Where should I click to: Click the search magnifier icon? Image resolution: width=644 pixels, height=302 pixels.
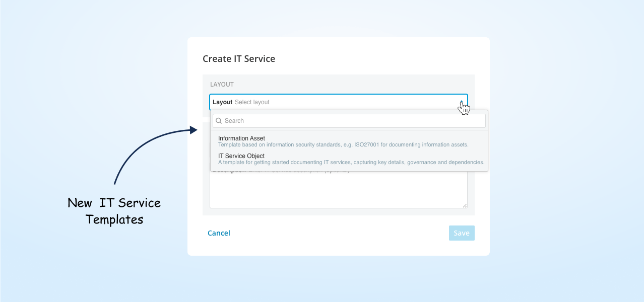point(219,121)
